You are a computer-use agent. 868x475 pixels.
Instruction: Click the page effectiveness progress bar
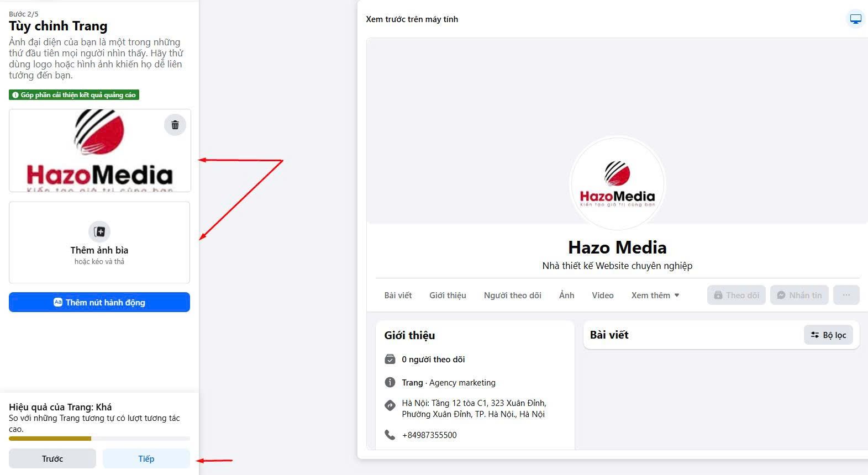click(x=99, y=439)
